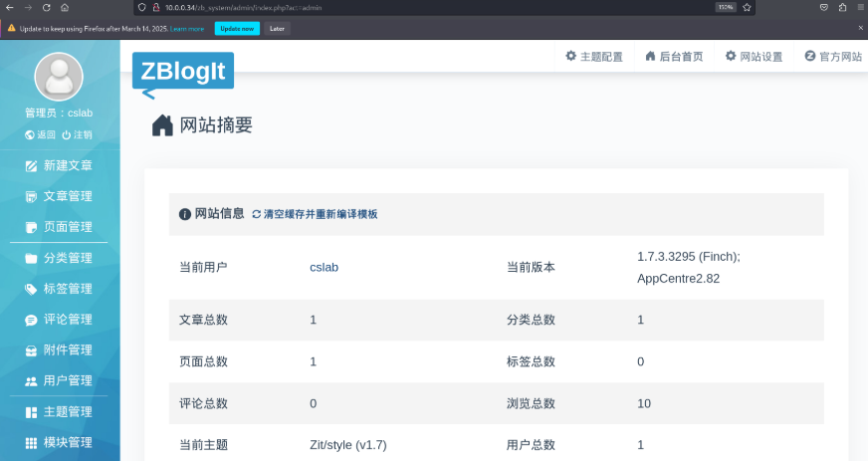Screen dimensions: 868x461
Task: Click the 附件管理 attachment icon
Action: coord(32,350)
